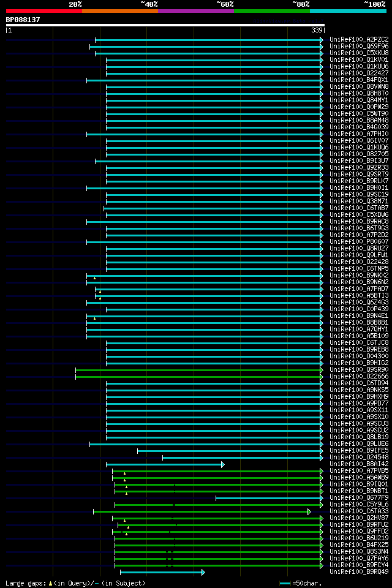Click label UniRef100_A5B109
Image resolution: width=392 pixels, height=588 pixels.
359,336
